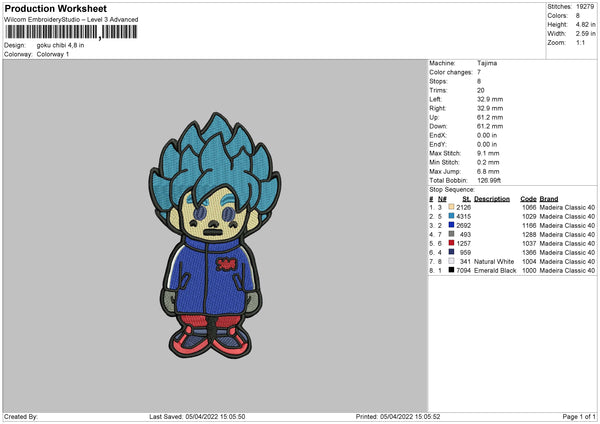Click the blue swatch for thread code 1029
The width and height of the screenshot is (600, 424).
[x=451, y=216]
